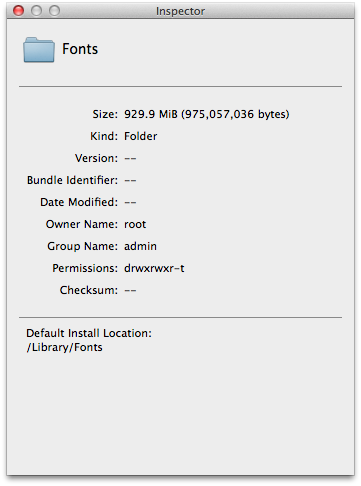Viewport: 361px width, 486px height.
Task: Click the Date Modified value dashes
Action: (x=130, y=203)
